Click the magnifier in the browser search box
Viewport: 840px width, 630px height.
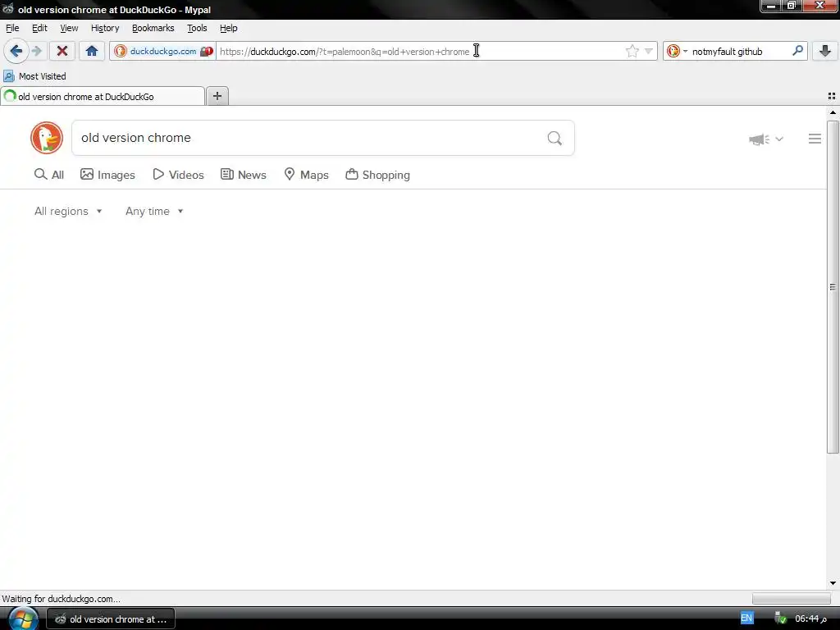797,51
